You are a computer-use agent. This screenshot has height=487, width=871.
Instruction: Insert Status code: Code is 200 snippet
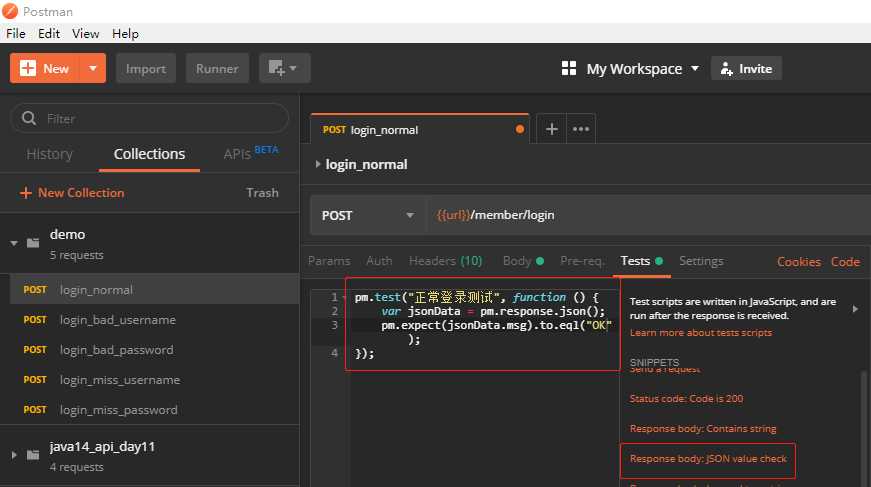pyautogui.click(x=686, y=399)
